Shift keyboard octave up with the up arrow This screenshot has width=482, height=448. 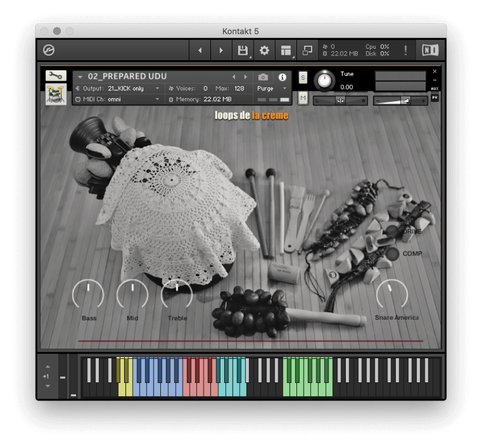coord(48,367)
